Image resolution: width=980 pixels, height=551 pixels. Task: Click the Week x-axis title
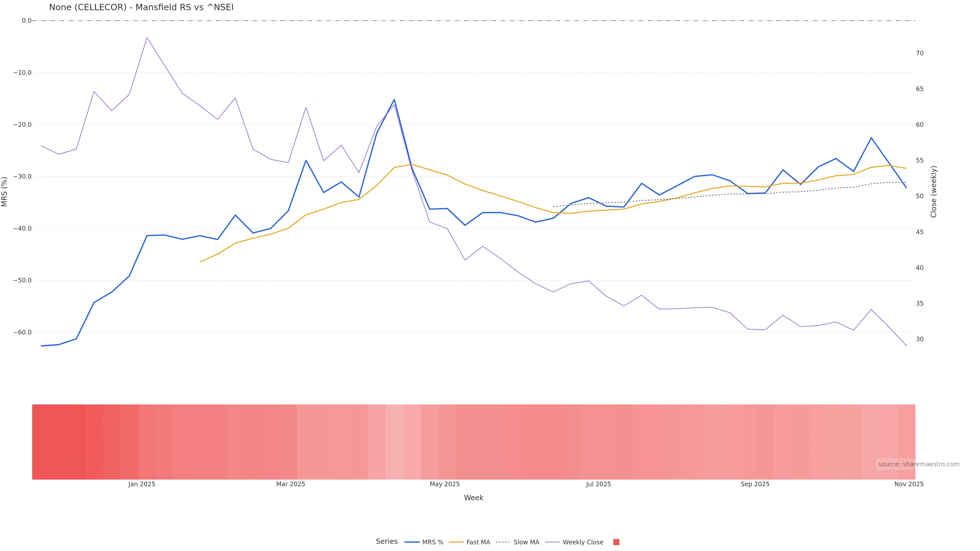(474, 498)
